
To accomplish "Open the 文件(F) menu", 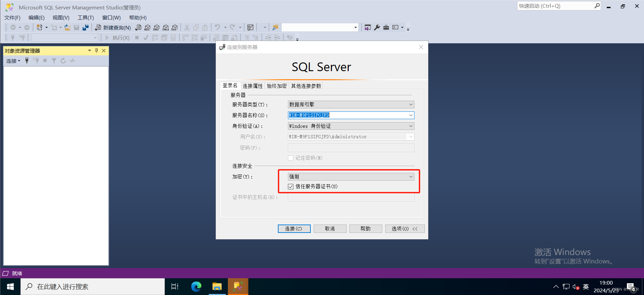I will 12,18.
